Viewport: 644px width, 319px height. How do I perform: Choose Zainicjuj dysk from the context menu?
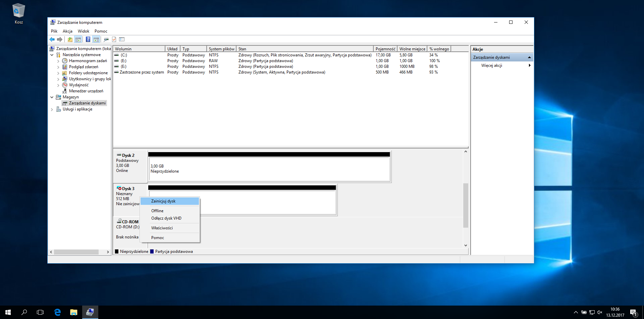170,201
